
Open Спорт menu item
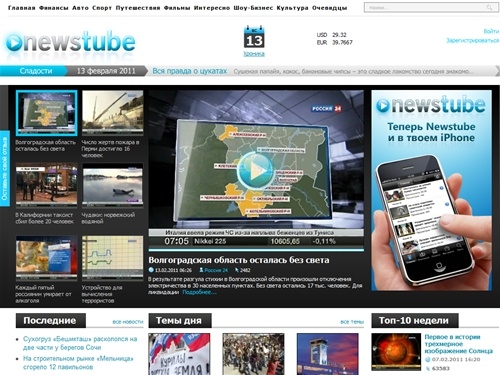click(102, 8)
